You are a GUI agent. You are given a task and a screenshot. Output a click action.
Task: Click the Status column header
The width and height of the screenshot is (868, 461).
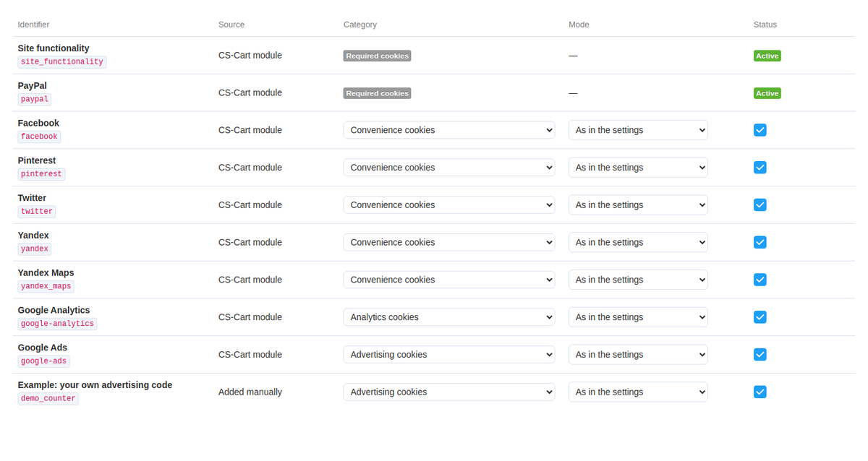tap(765, 25)
